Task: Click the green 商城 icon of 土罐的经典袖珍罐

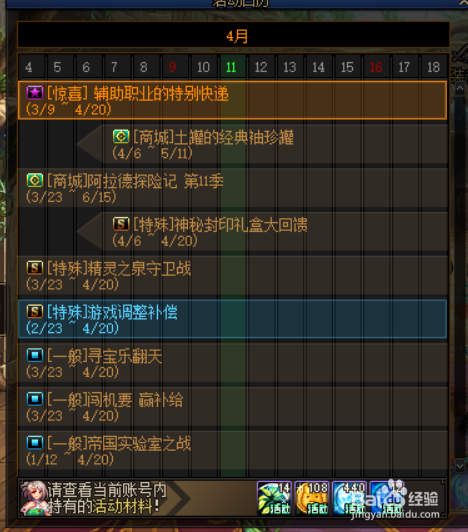Action: click(x=121, y=136)
